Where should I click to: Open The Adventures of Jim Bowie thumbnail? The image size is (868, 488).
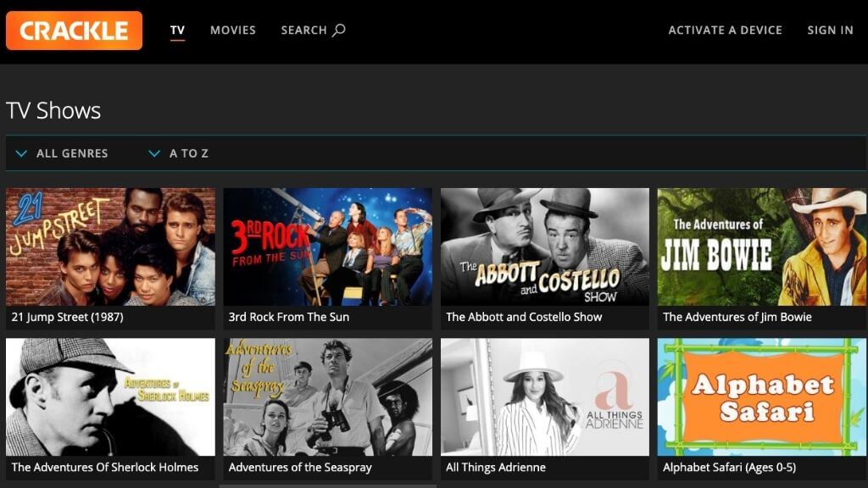(762, 247)
